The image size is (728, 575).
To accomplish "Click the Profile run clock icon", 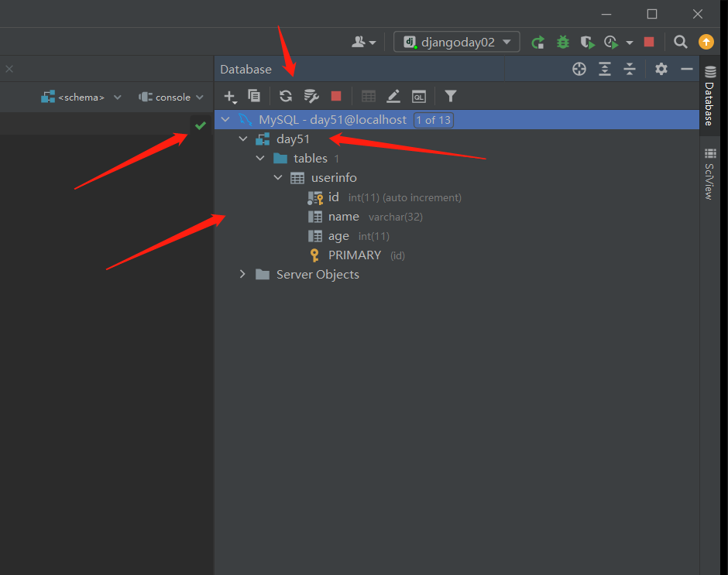I will tap(612, 43).
